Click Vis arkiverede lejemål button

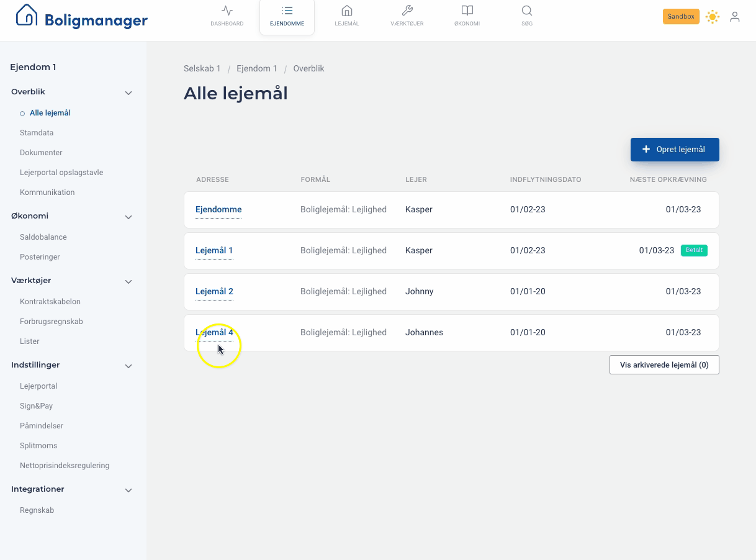(x=664, y=365)
